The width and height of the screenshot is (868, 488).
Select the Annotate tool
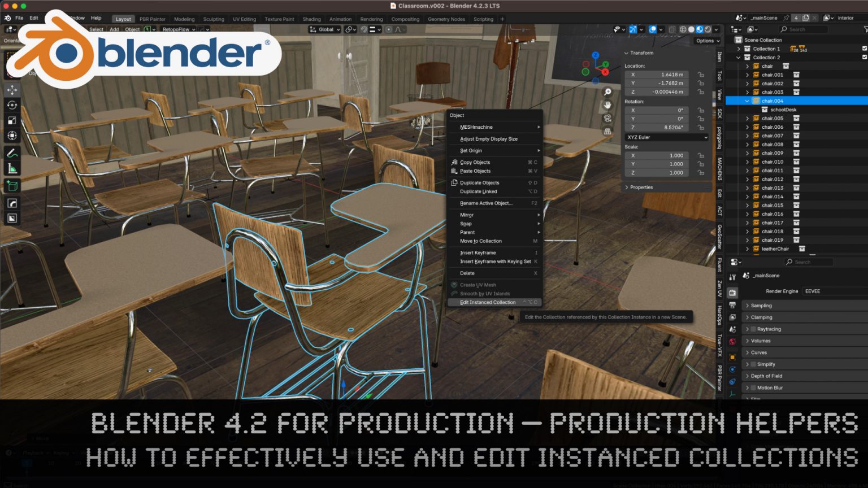pos(12,151)
